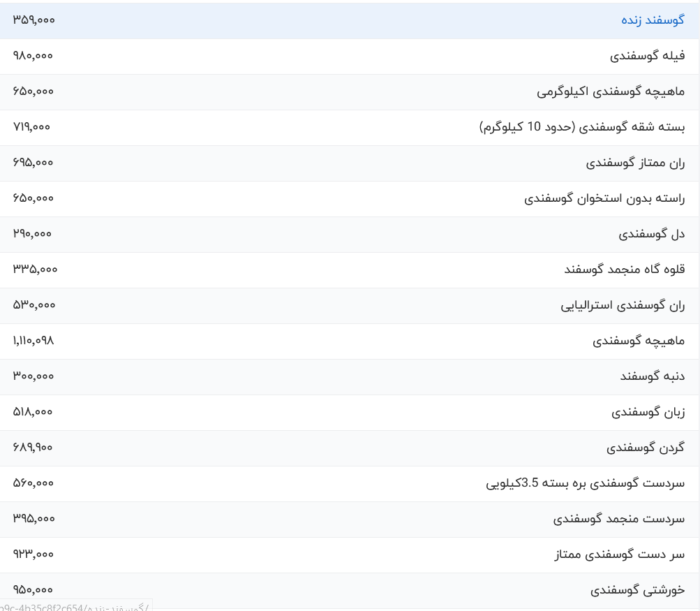The image size is (700, 611).
Task: Open بسته شقه گوسفندی (حدود 10 کیلوگرم) row
Action: (583, 127)
